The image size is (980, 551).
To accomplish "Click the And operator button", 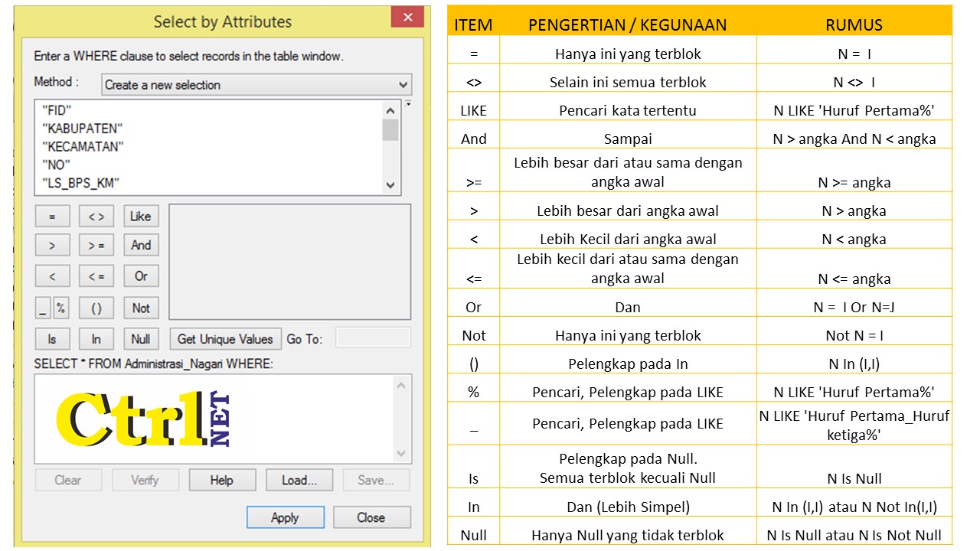I will (x=140, y=245).
